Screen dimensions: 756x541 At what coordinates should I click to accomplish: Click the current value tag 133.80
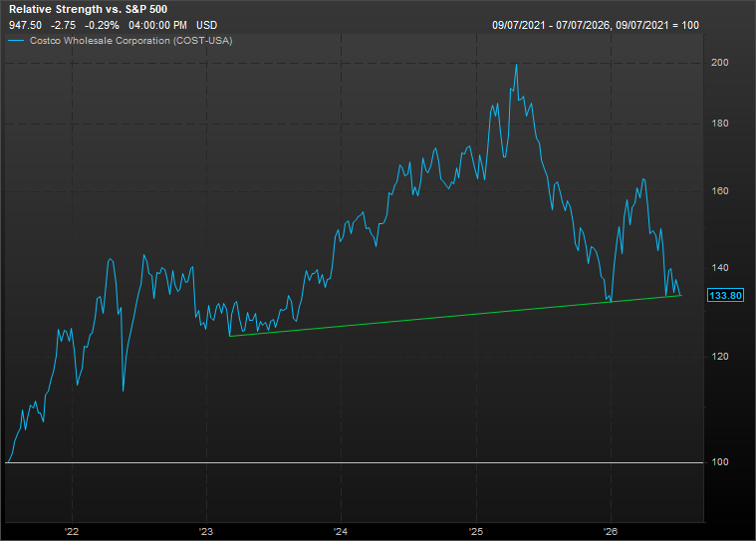pyautogui.click(x=725, y=295)
